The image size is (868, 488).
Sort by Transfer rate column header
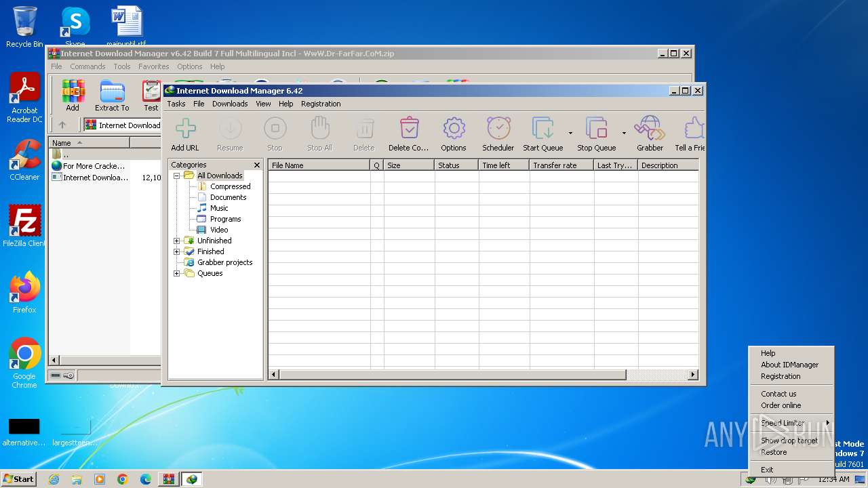(561, 165)
